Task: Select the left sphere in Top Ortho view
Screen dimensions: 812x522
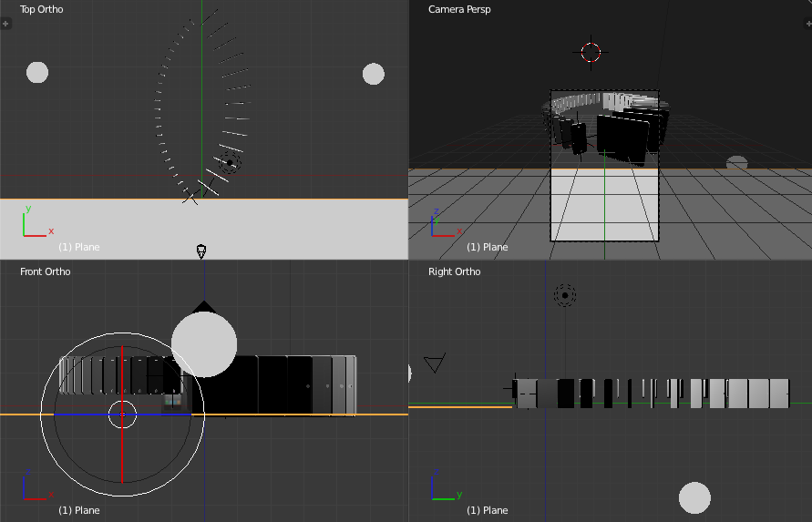Action: 37,73
